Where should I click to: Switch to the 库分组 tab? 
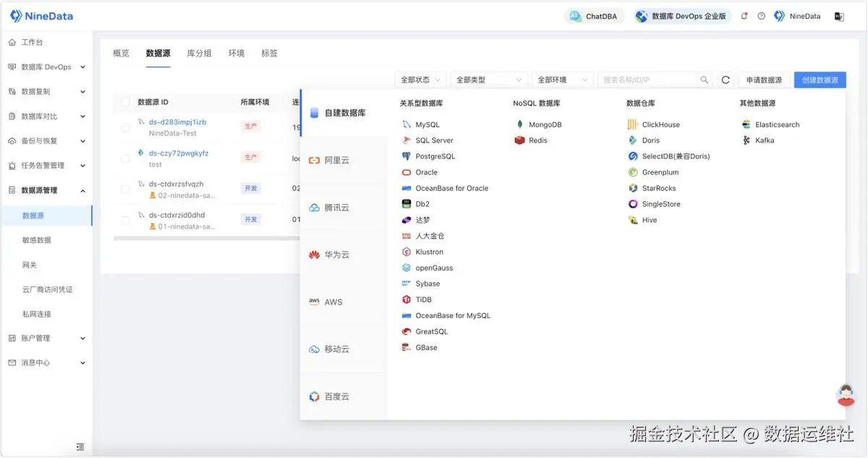(199, 54)
